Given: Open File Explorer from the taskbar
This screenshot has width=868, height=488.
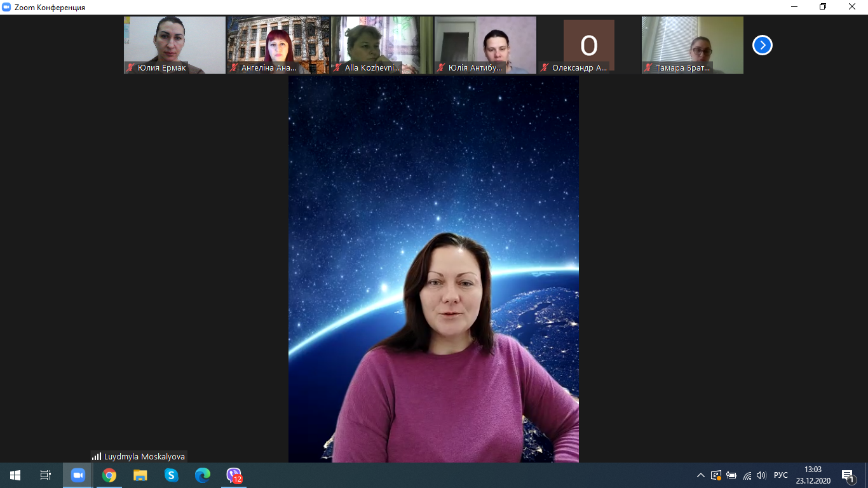Looking at the screenshot, I should pyautogui.click(x=140, y=475).
